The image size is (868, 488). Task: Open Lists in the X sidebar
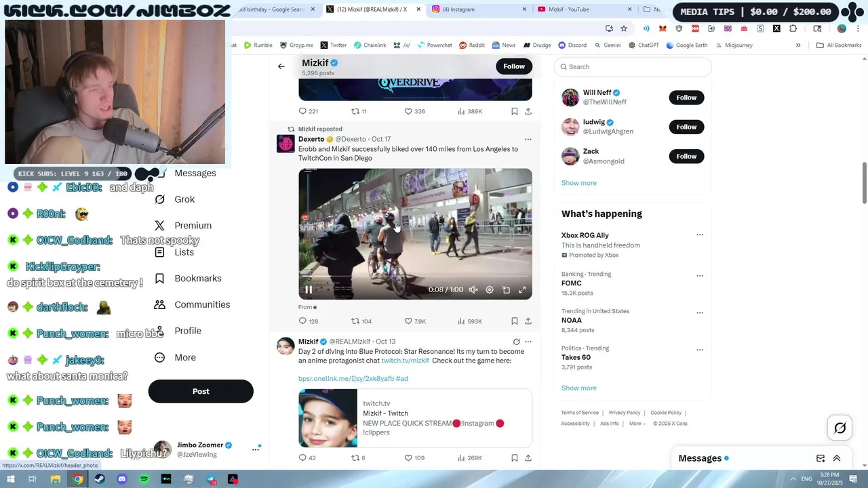tap(174, 252)
